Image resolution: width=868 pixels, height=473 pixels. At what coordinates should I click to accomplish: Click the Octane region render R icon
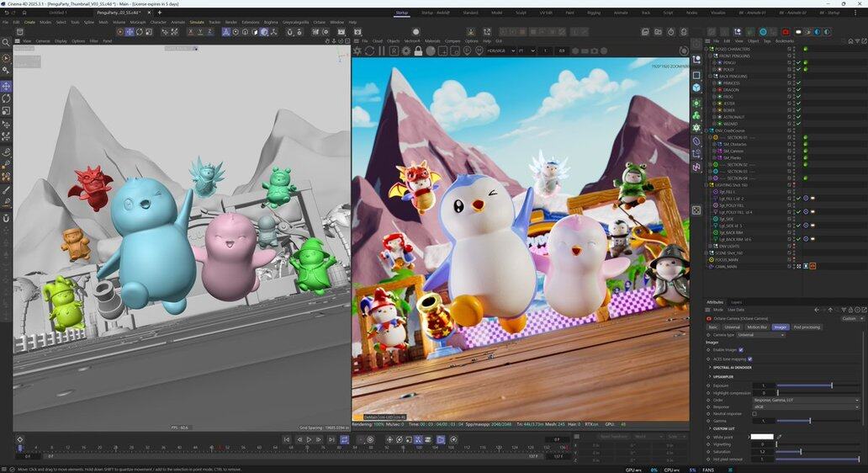pyautogui.click(x=394, y=51)
